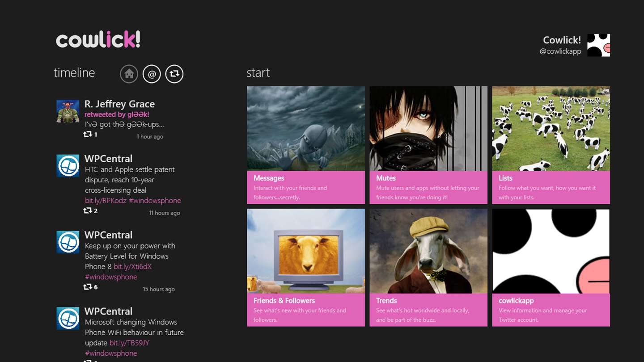Viewport: 644px width, 362px height.
Task: Click 'HTC and Apple settle patent' tweet text
Action: tap(130, 180)
